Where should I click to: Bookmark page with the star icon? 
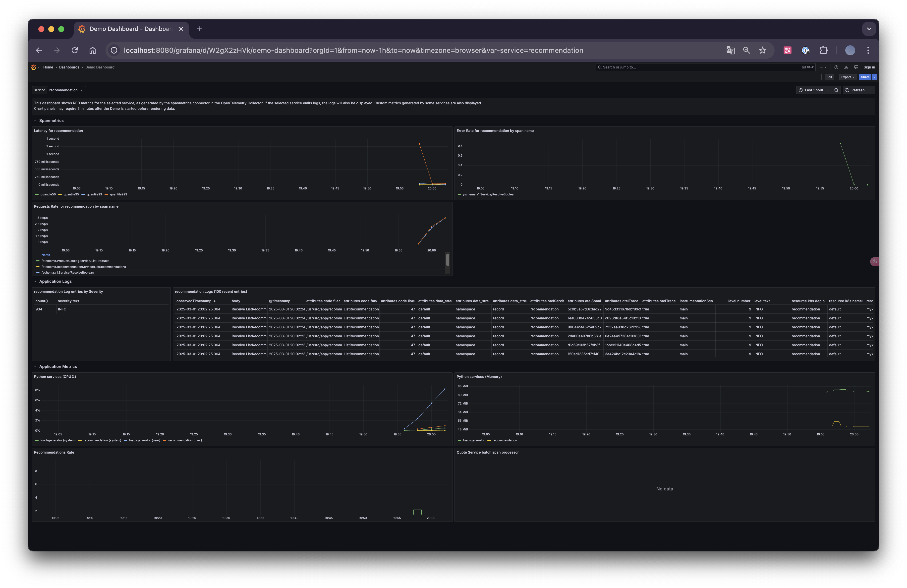tap(763, 50)
